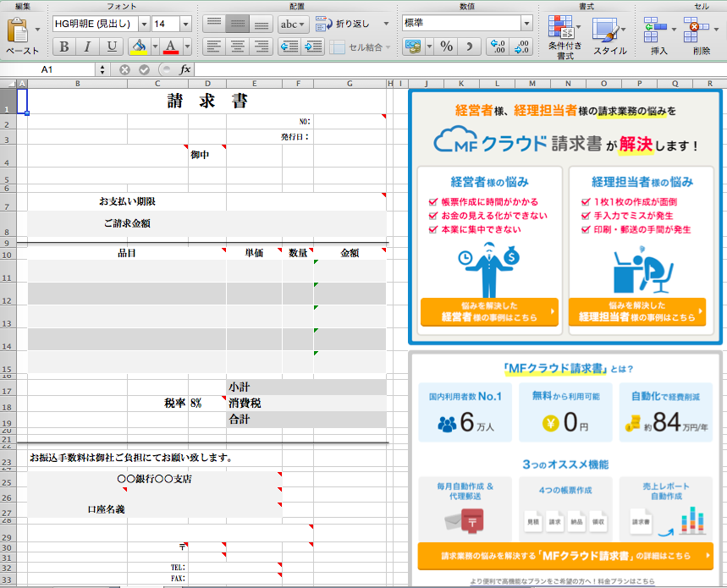Select row 11 header
Viewport: 727px width, 588px height.
click(x=8, y=271)
